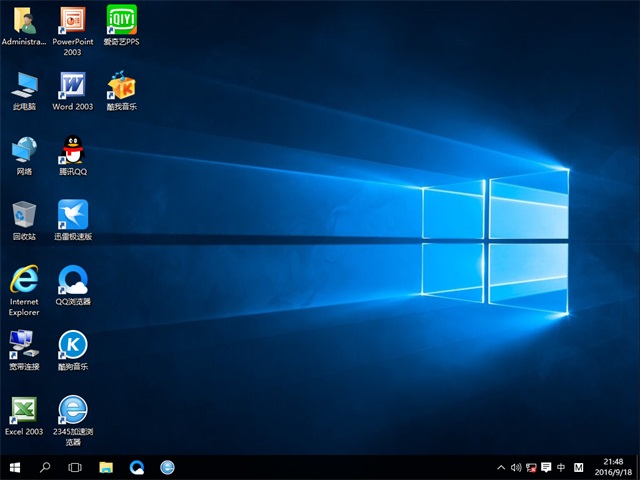Open Task View from the taskbar
Viewport: 640px width, 480px height.
(75, 467)
